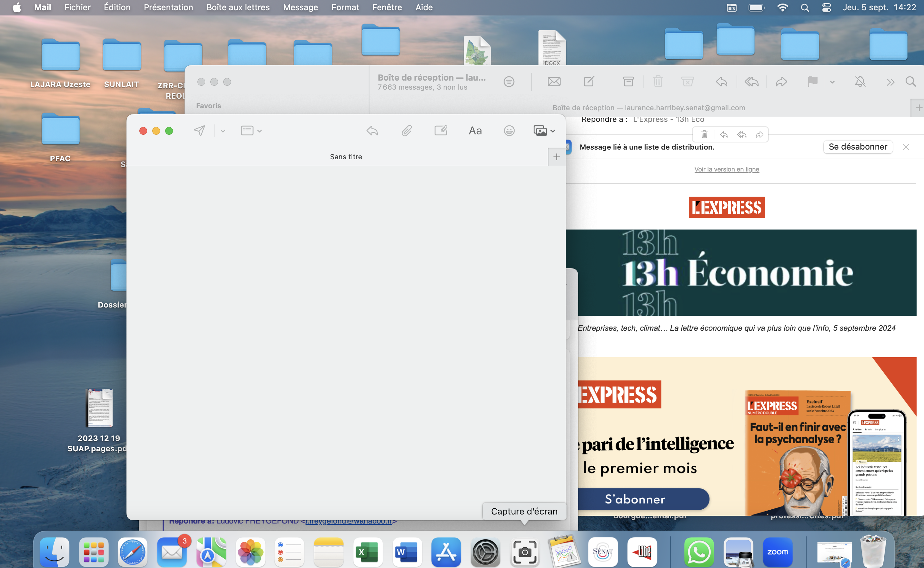Click the send message paper plane icon

[199, 131]
